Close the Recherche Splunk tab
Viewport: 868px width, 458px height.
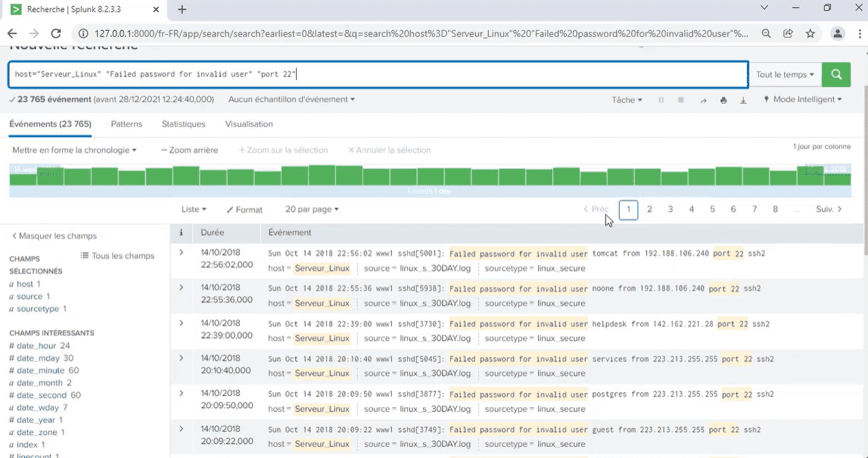pos(156,9)
